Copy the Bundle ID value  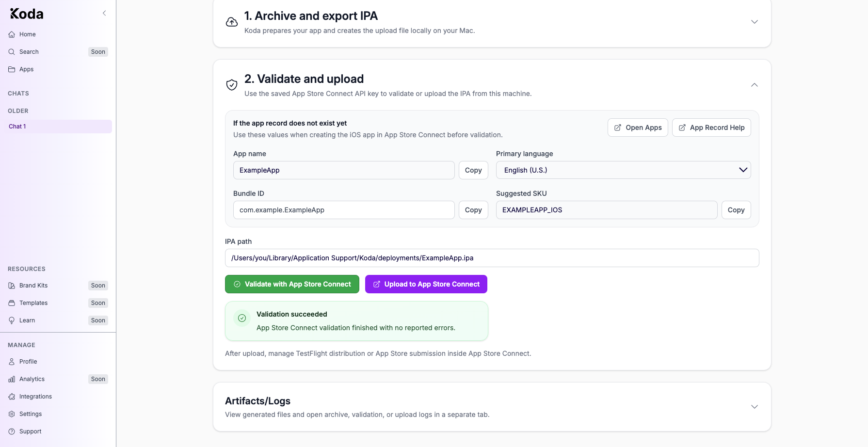coord(473,210)
